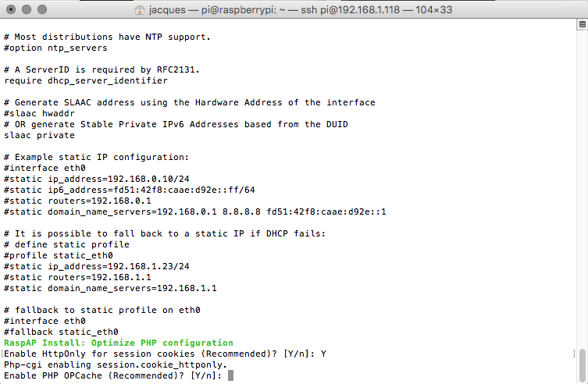Image resolution: width=588 pixels, height=384 pixels.
Task: Minimize the terminal window
Action: 27,9
